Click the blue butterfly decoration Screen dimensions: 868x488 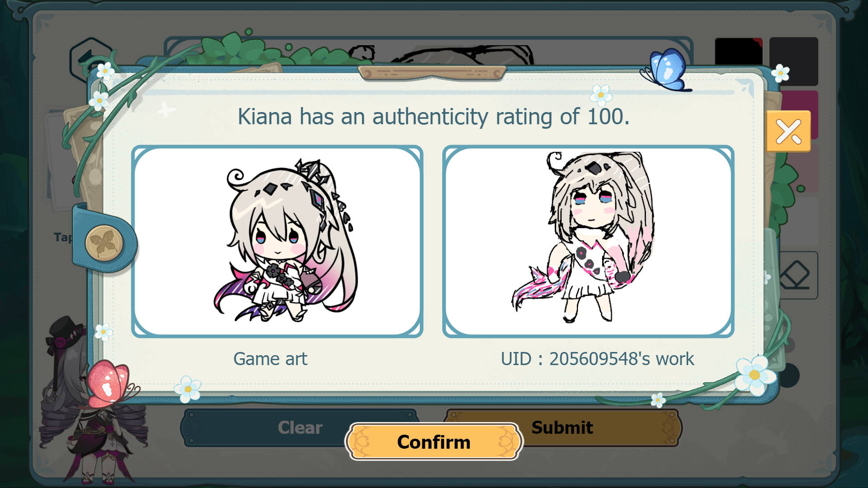click(666, 70)
